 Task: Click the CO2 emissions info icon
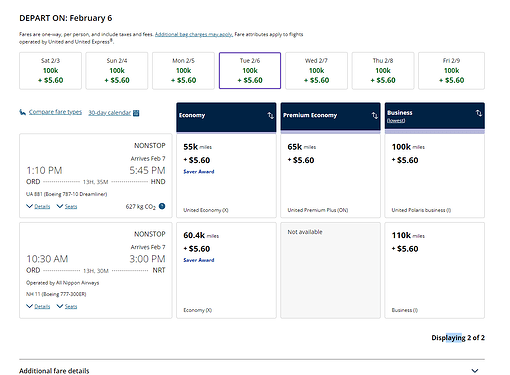pyautogui.click(x=162, y=206)
